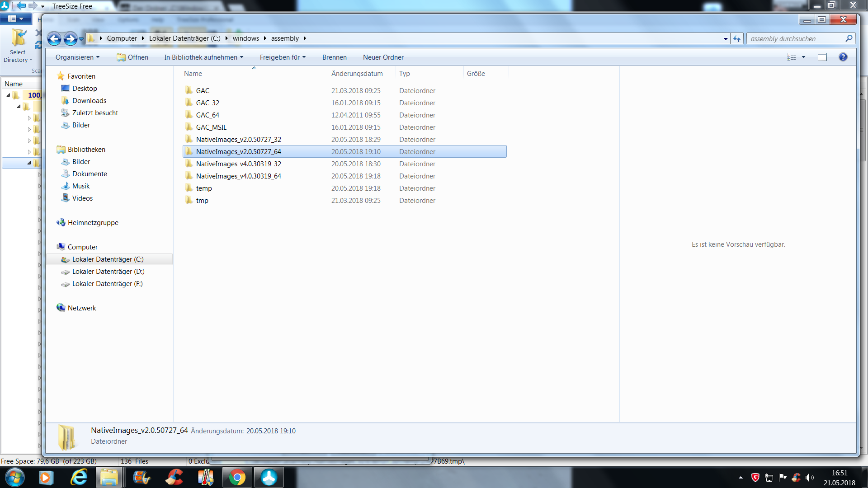Open the address bar history dropdown

[x=726, y=39]
